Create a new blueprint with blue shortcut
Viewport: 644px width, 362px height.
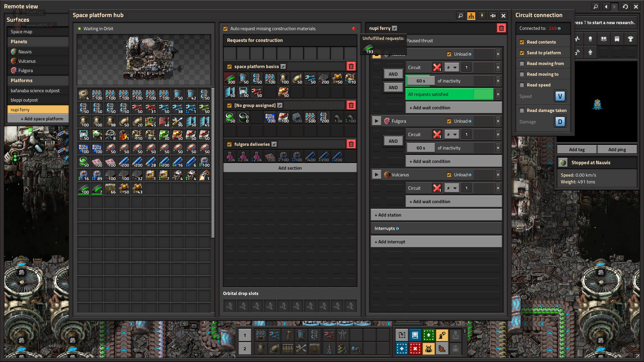pos(401,349)
